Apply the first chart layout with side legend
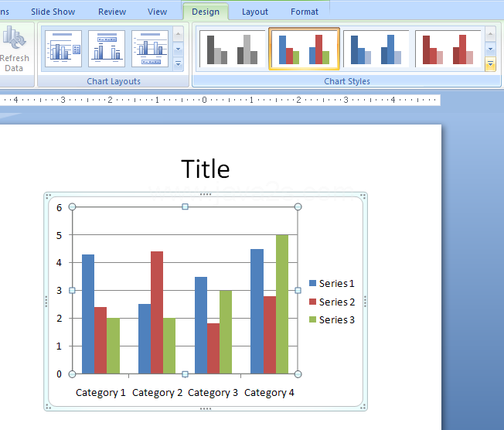 pos(63,49)
